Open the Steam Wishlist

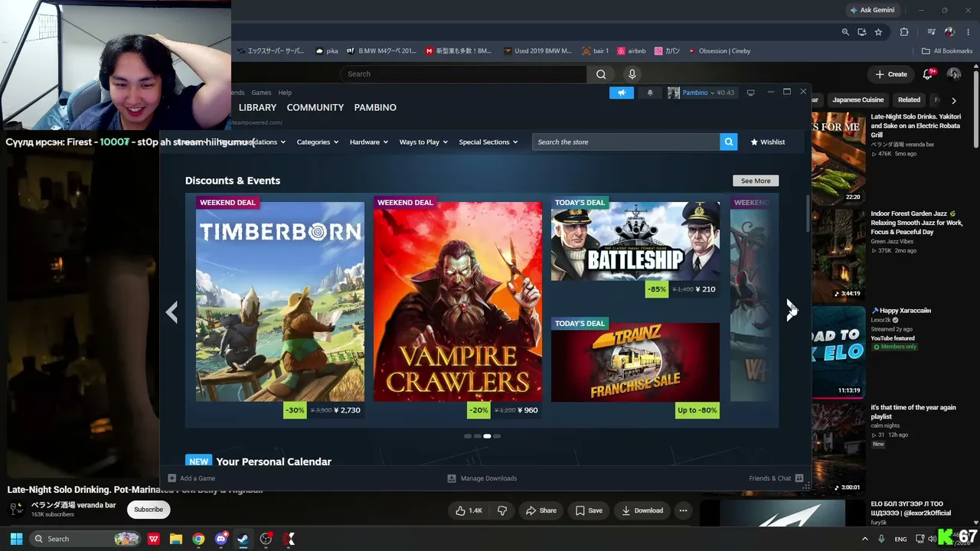767,142
